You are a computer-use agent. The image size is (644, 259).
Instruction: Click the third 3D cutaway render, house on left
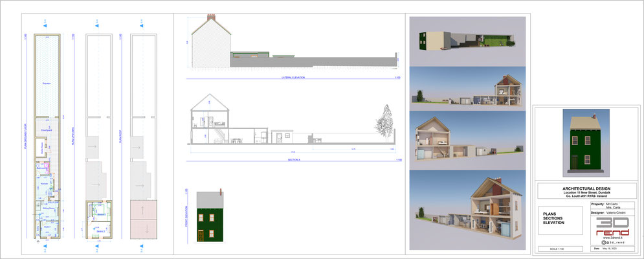point(468,141)
